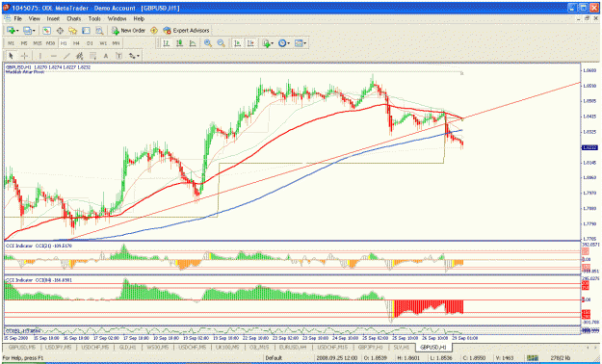Click the Periodicity clock icon

click(x=282, y=43)
